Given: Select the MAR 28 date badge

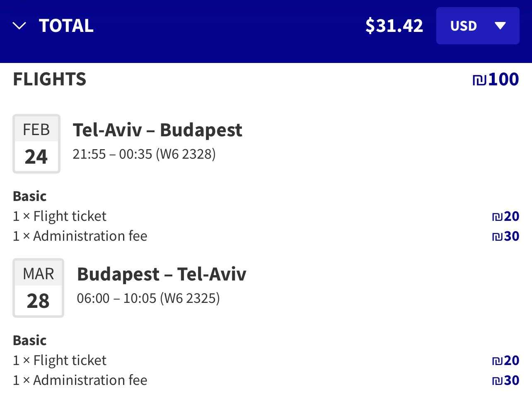Looking at the screenshot, I should point(38,288).
